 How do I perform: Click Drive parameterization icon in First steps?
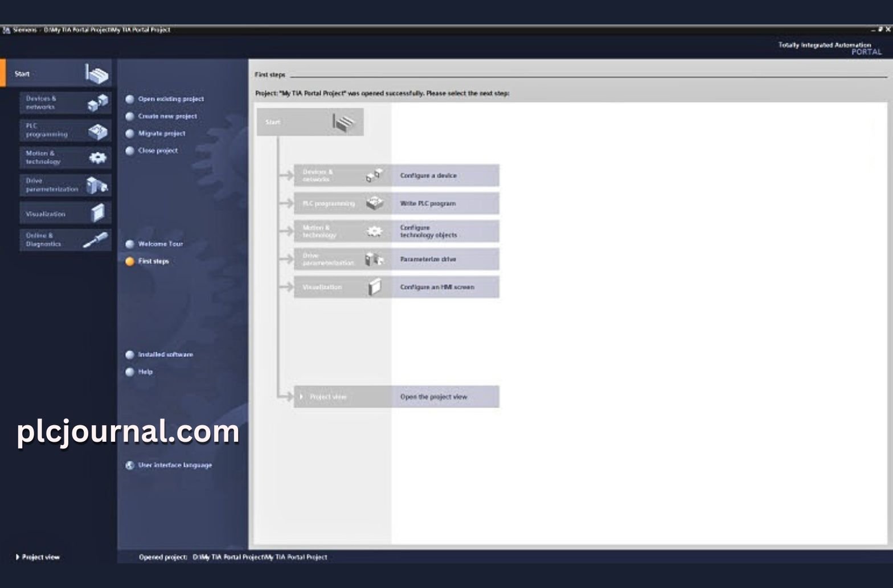tap(374, 259)
